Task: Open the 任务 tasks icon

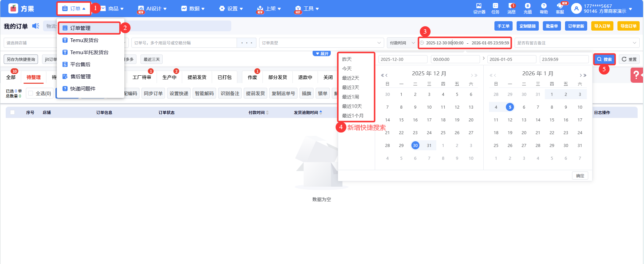Action: click(495, 6)
